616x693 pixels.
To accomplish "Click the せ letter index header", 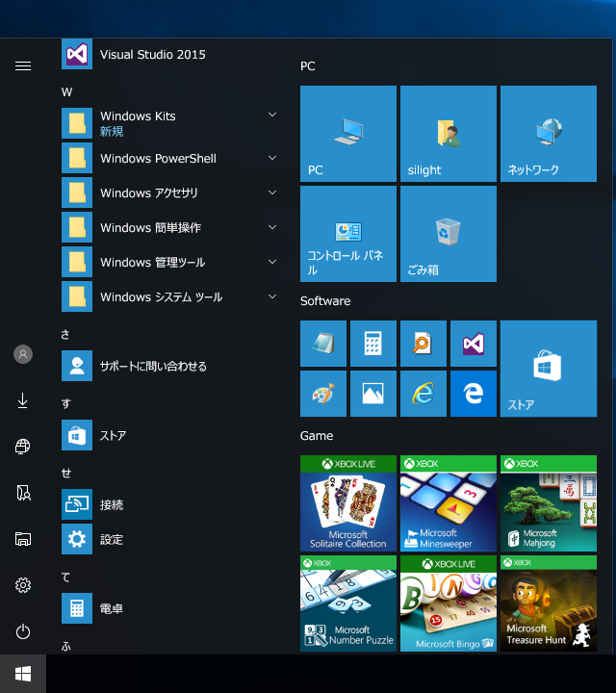I will [x=66, y=473].
